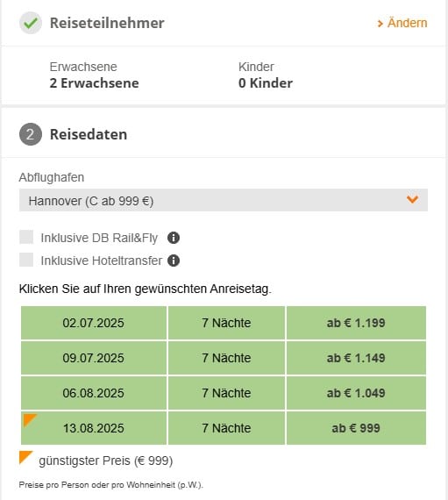Click the orange chevron in airport selector
The width and height of the screenshot is (448, 500).
pyautogui.click(x=412, y=200)
